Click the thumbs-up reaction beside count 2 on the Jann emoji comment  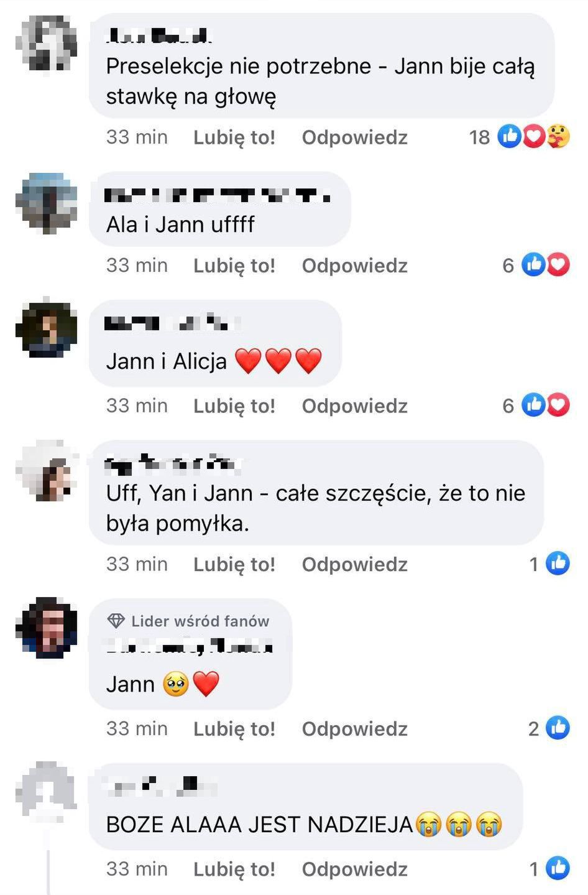point(558,728)
